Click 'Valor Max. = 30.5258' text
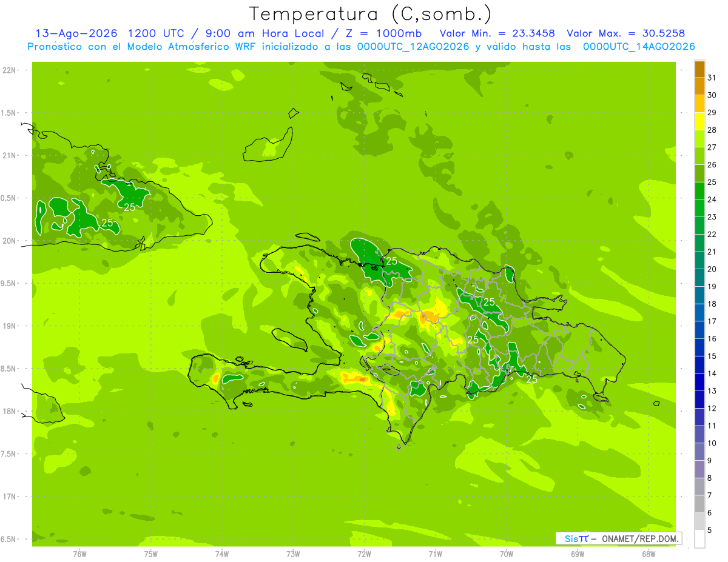728x562 pixels. [x=625, y=33]
